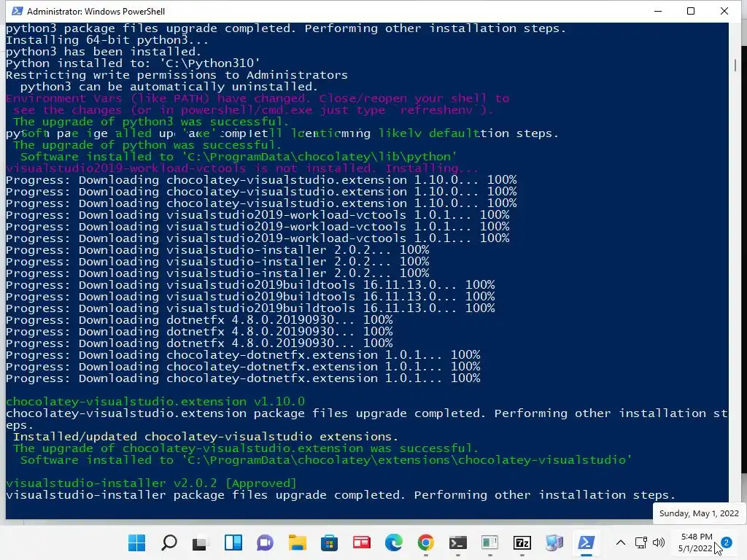Click 'The upgrade of chocolatey-visualstudio.extension was successful.'
Screen dimensions: 747x560
(x=245, y=448)
